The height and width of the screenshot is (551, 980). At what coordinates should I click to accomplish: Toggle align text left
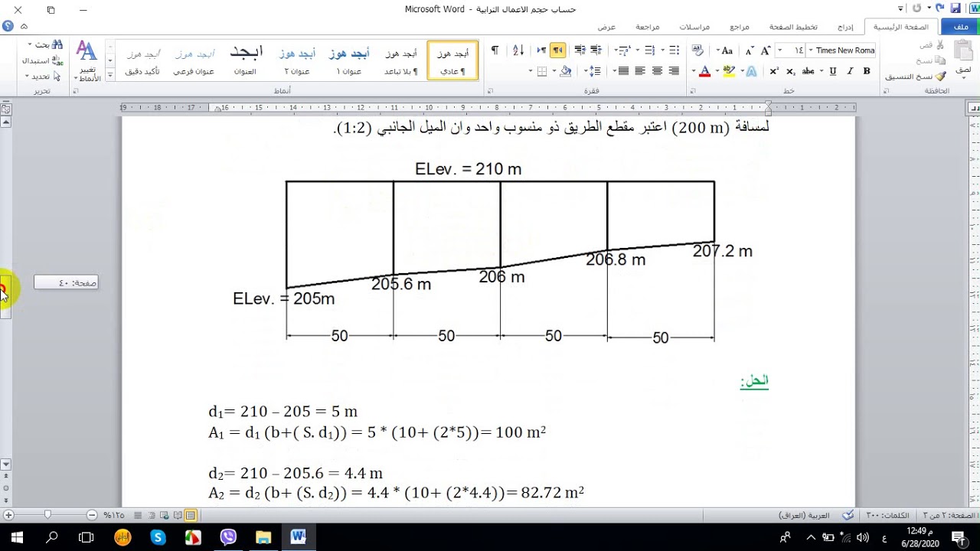tap(640, 71)
